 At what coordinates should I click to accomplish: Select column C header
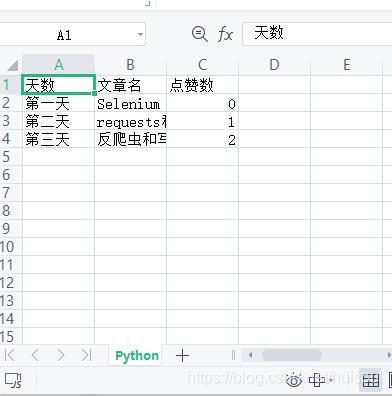tap(203, 65)
